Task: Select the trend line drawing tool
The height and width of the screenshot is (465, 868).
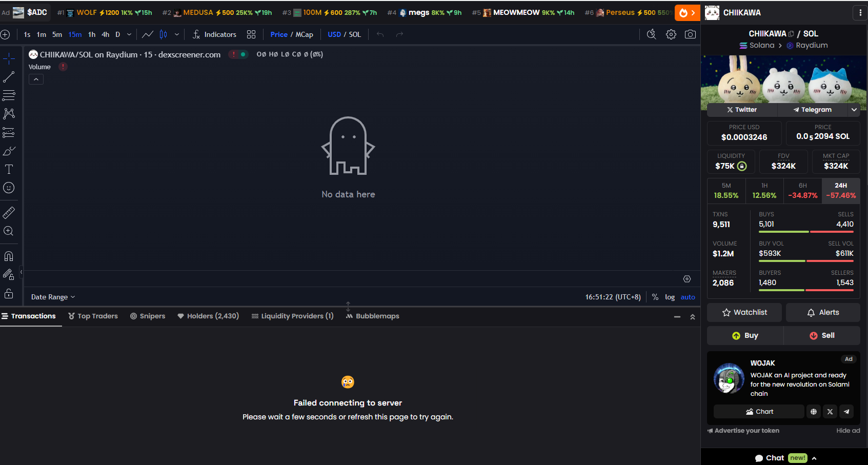Action: pyautogui.click(x=9, y=77)
